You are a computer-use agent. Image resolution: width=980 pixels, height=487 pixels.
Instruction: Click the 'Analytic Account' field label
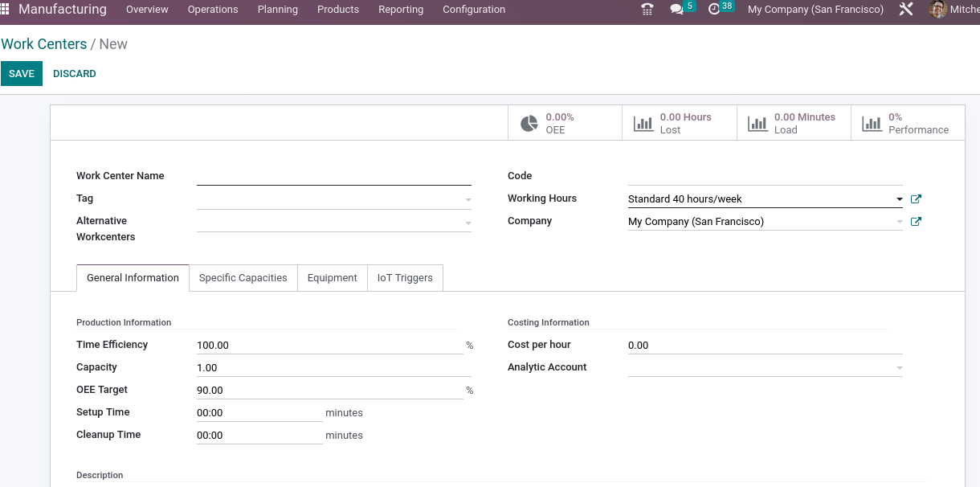[547, 367]
